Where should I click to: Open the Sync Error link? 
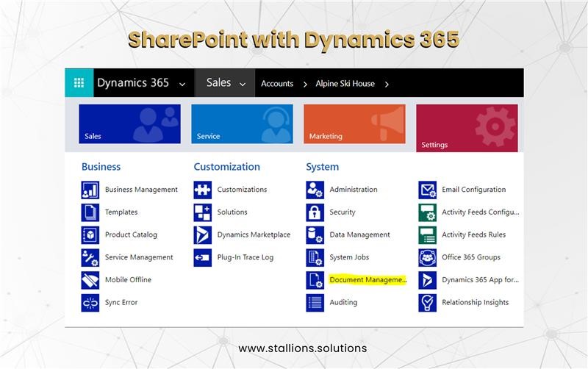point(121,303)
